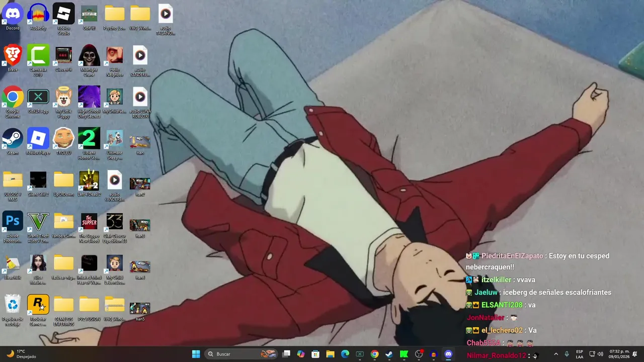Select the Ultimate Sheep game shortcut
Viewport: 644px width, 362px height.
(114, 144)
